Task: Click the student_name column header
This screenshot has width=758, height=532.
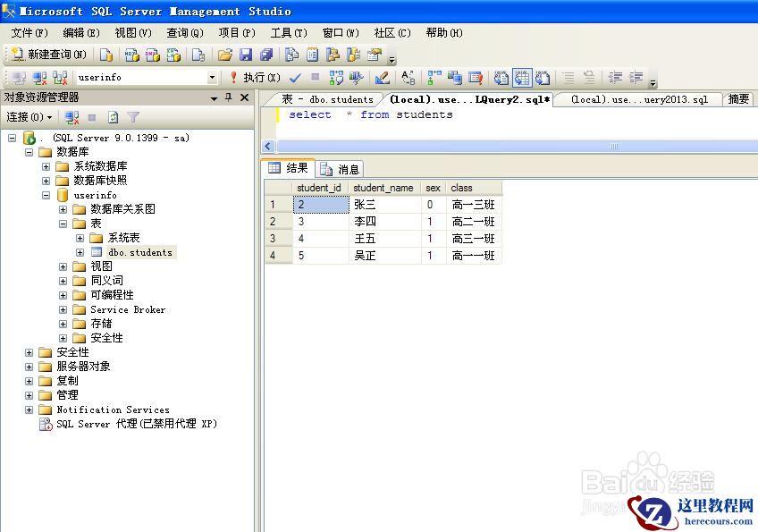Action: pyautogui.click(x=383, y=188)
